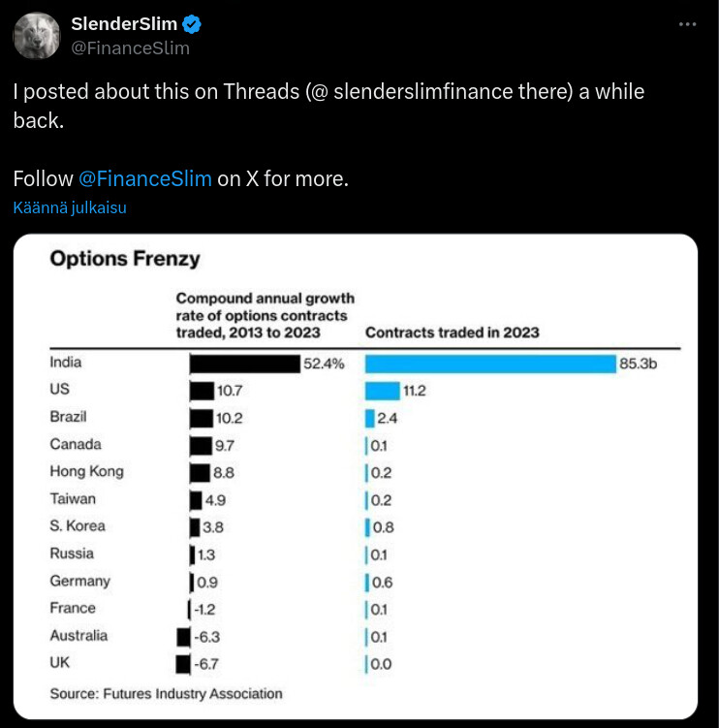Click the SlenderSlim profile avatar
This screenshot has height=728, width=719.
pos(37,36)
